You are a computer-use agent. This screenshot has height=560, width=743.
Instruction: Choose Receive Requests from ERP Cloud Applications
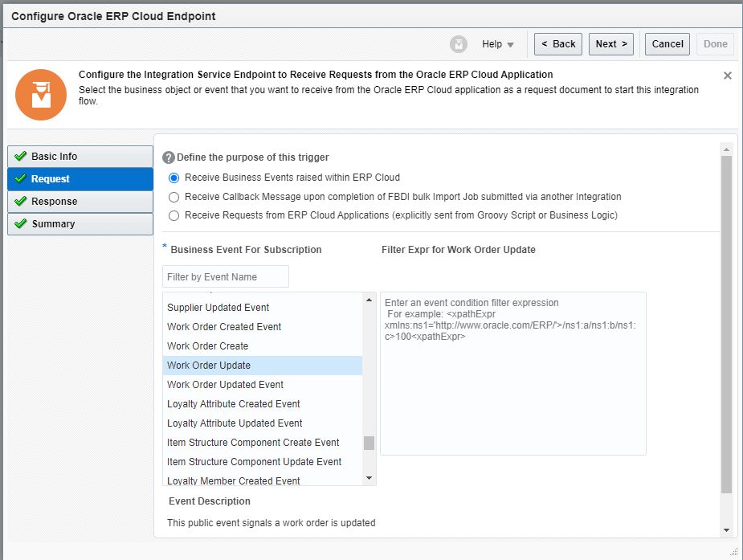tap(174, 216)
